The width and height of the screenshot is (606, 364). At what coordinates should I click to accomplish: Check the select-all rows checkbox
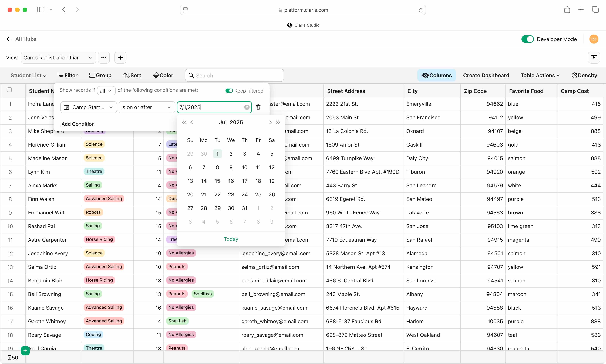[9, 90]
